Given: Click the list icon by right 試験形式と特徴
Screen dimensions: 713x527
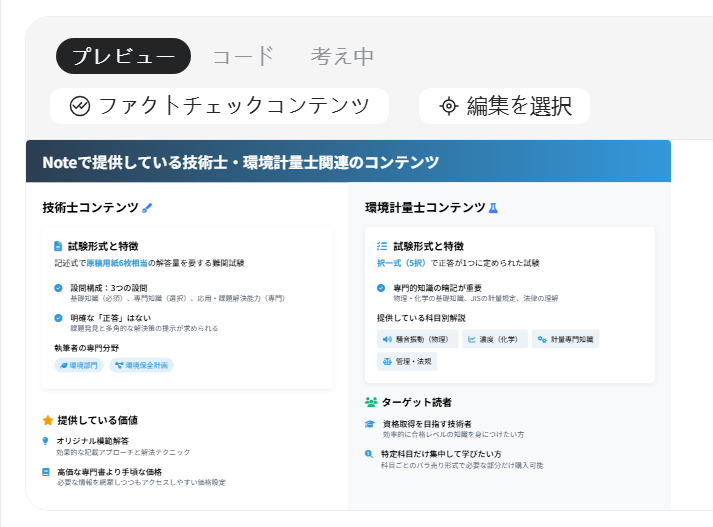Looking at the screenshot, I should coord(382,246).
